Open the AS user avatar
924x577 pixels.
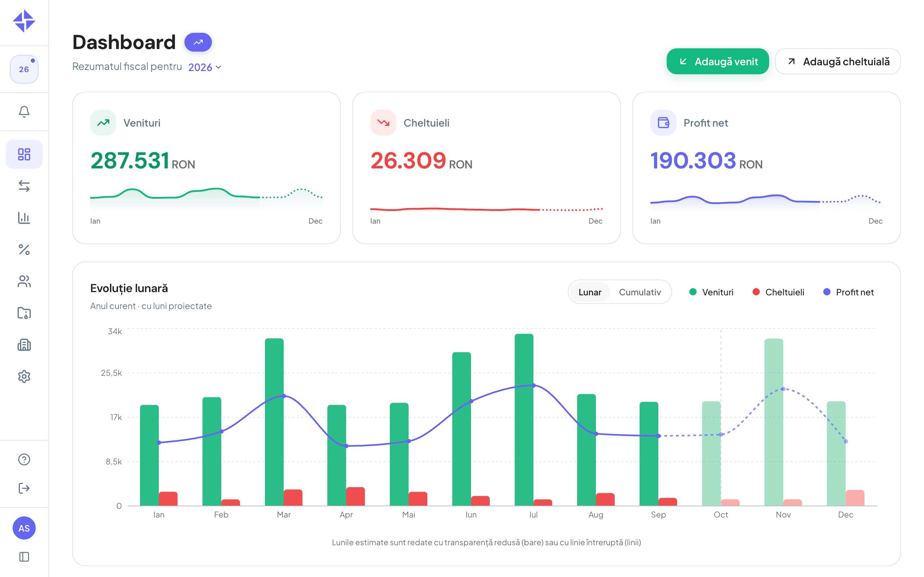24,528
